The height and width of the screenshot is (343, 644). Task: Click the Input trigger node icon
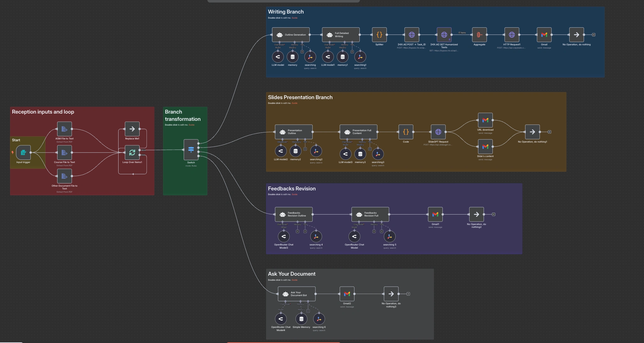pos(23,153)
